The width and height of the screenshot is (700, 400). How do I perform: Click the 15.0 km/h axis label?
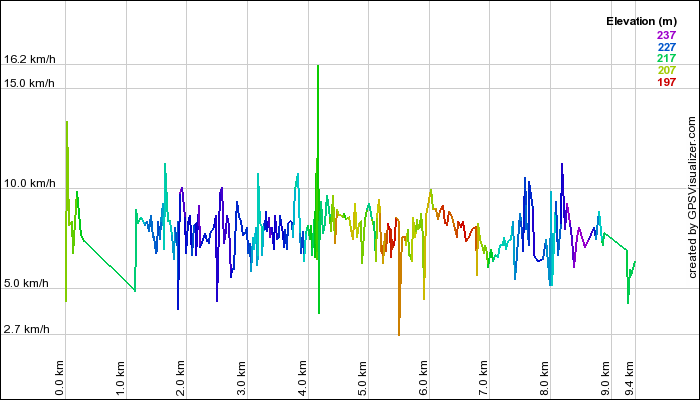pyautogui.click(x=29, y=83)
